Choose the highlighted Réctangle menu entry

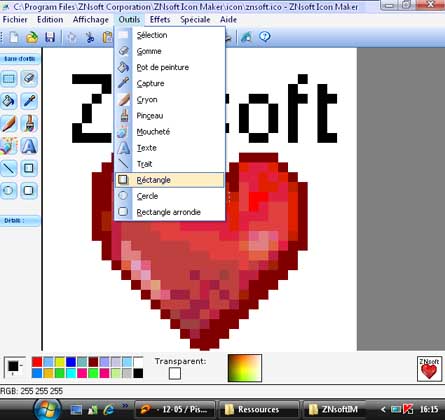170,180
